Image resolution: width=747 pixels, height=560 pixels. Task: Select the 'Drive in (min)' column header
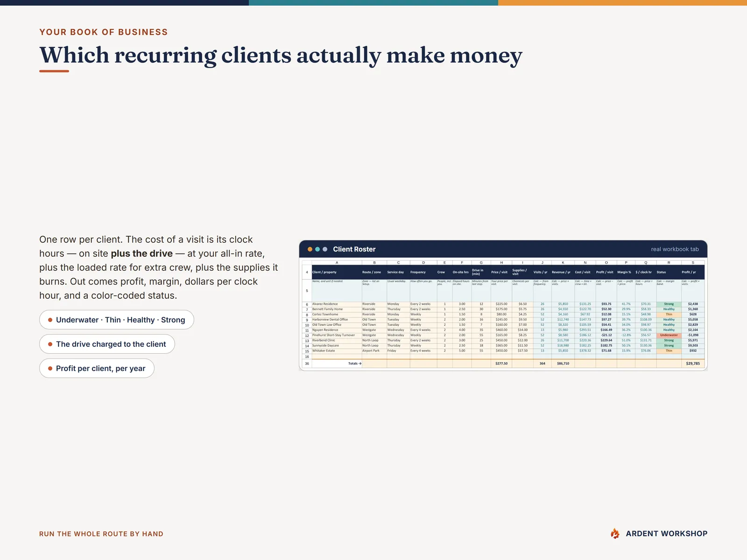coord(480,272)
